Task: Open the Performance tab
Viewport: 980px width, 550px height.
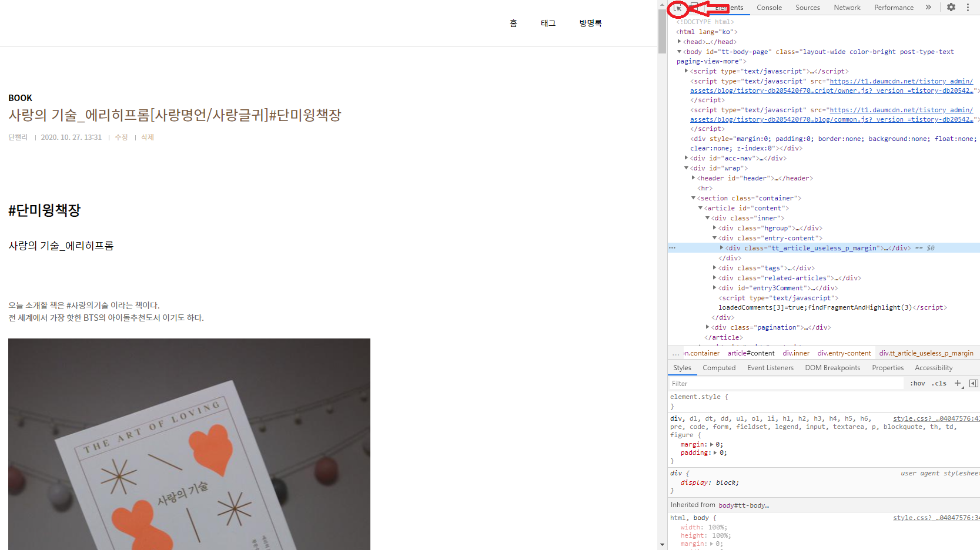Action: [x=894, y=8]
